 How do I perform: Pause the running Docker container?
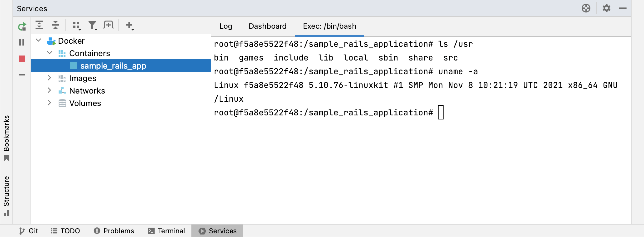coord(21,42)
